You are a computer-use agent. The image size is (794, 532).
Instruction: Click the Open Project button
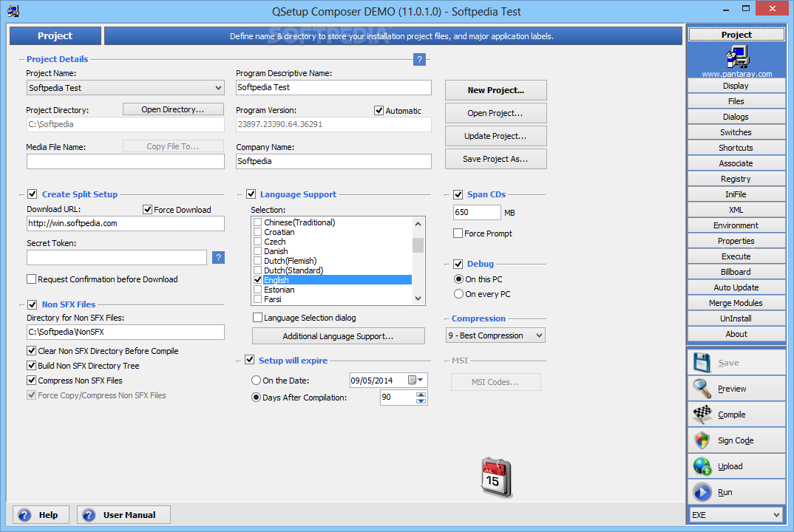[496, 113]
